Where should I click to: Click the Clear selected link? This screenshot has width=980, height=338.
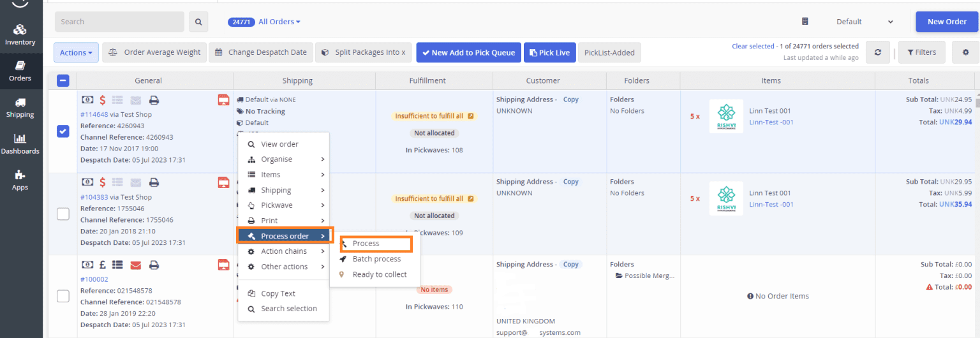pos(753,46)
